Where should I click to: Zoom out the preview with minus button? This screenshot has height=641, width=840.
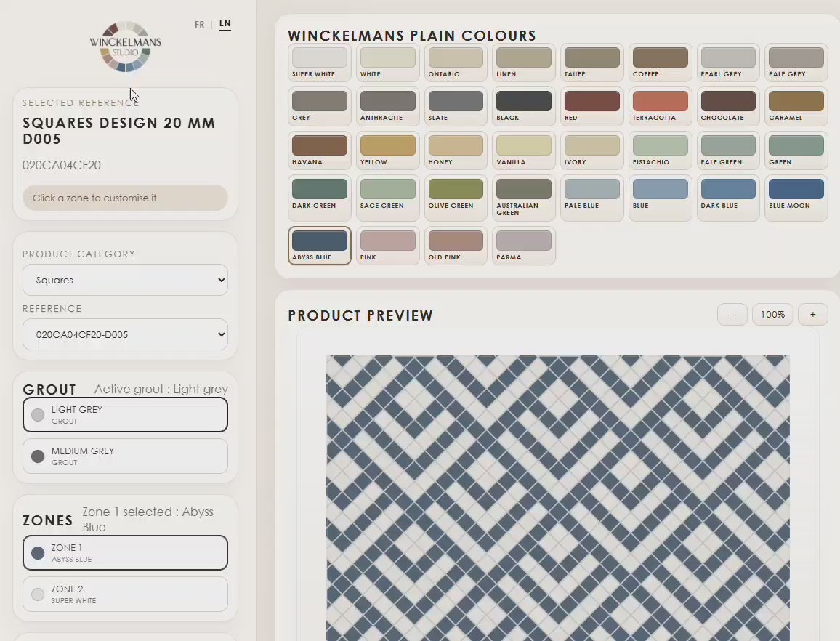732,315
